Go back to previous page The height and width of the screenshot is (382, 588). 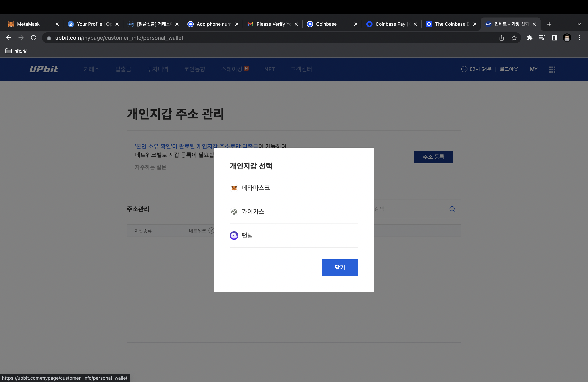coord(9,38)
